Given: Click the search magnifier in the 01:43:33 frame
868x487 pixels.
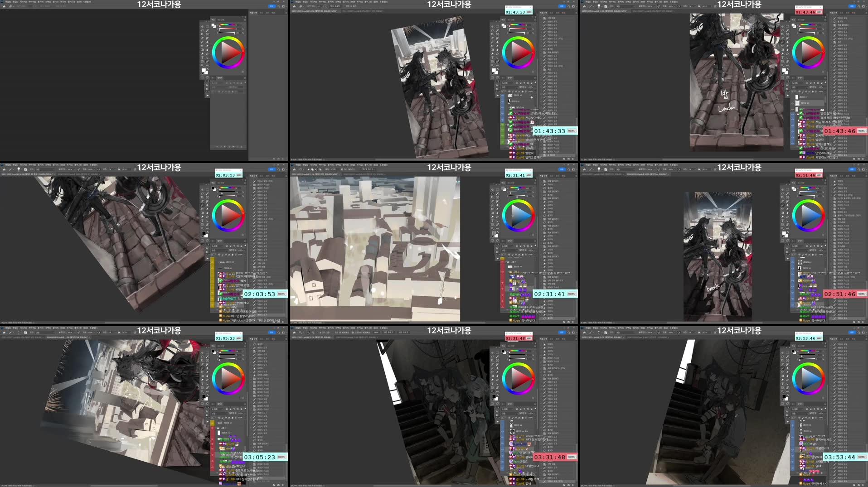Looking at the screenshot, I should [x=569, y=6].
